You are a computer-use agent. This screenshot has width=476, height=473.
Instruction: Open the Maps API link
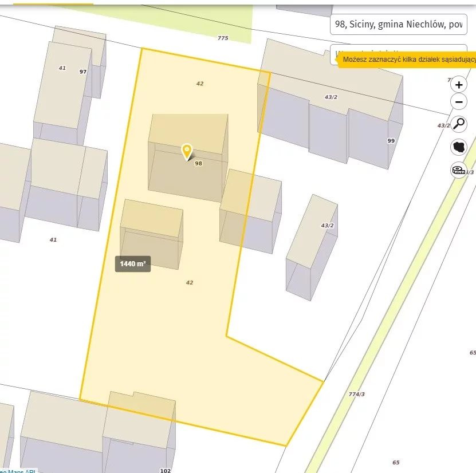click(x=17, y=471)
